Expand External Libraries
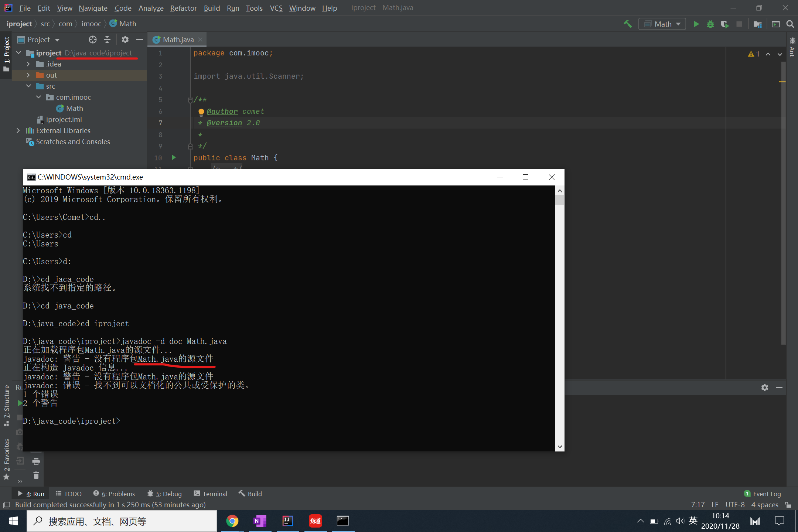This screenshot has height=532, width=798. (18, 130)
